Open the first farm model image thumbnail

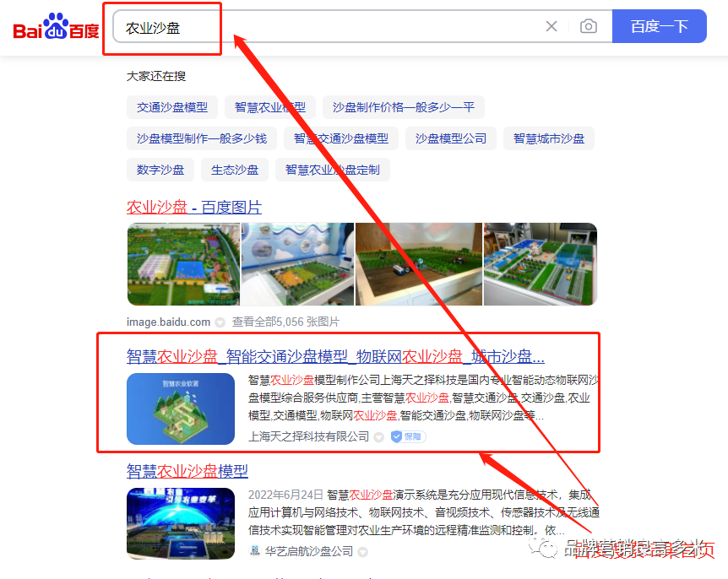point(183,264)
